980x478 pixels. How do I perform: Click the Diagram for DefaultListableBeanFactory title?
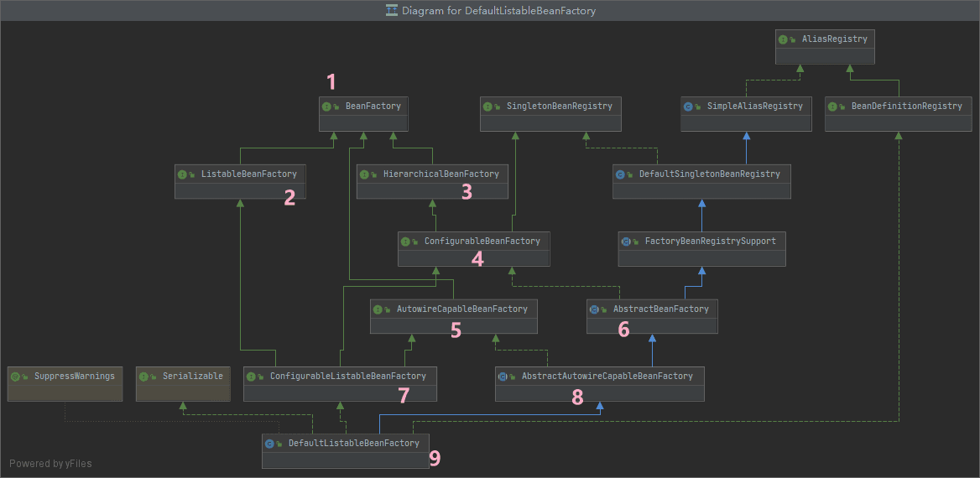click(498, 10)
